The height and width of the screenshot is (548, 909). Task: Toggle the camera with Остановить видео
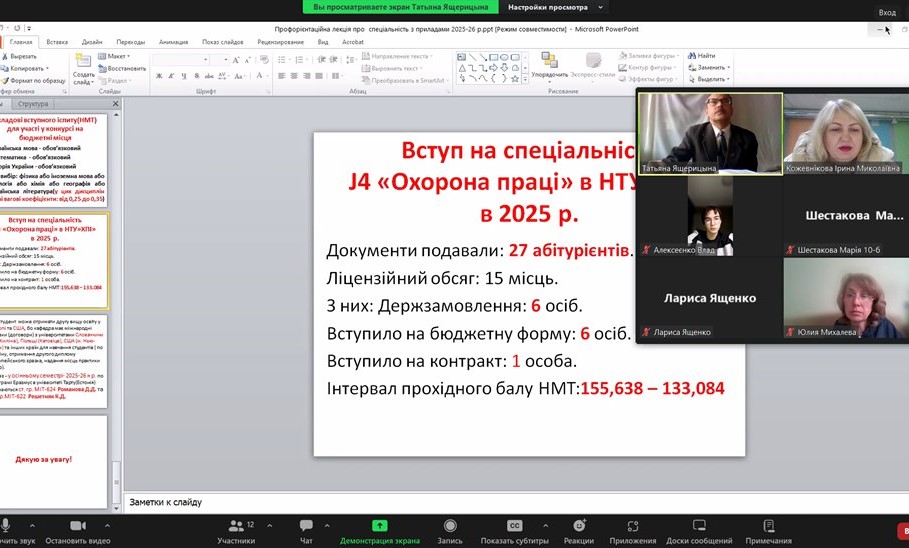tap(77, 526)
